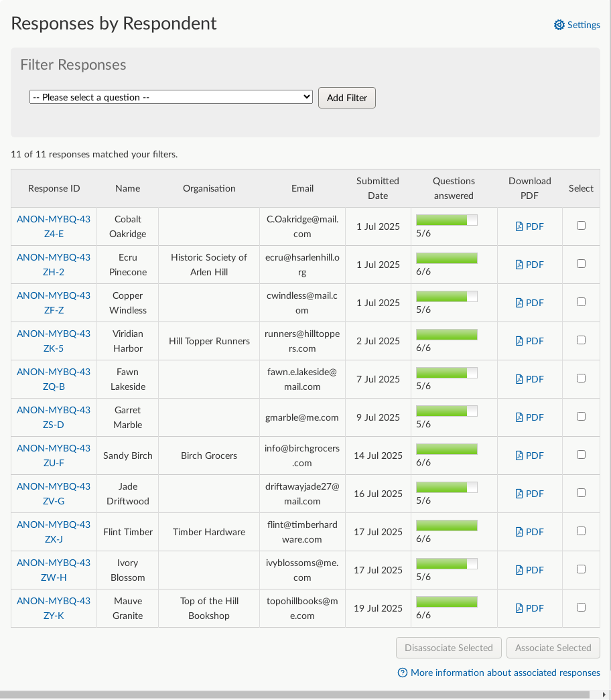
Task: Open response ANON-MYBQ-43Z4-E
Action: (x=54, y=226)
